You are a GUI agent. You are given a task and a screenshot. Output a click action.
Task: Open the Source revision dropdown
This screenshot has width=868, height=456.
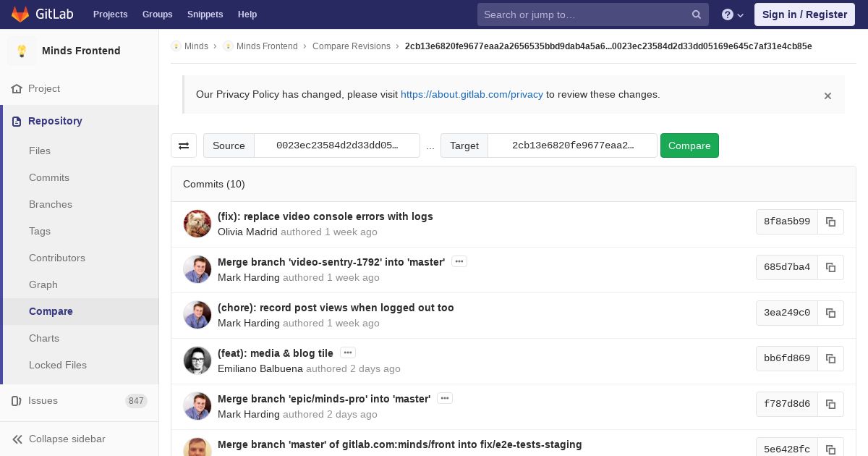pyautogui.click(x=337, y=145)
